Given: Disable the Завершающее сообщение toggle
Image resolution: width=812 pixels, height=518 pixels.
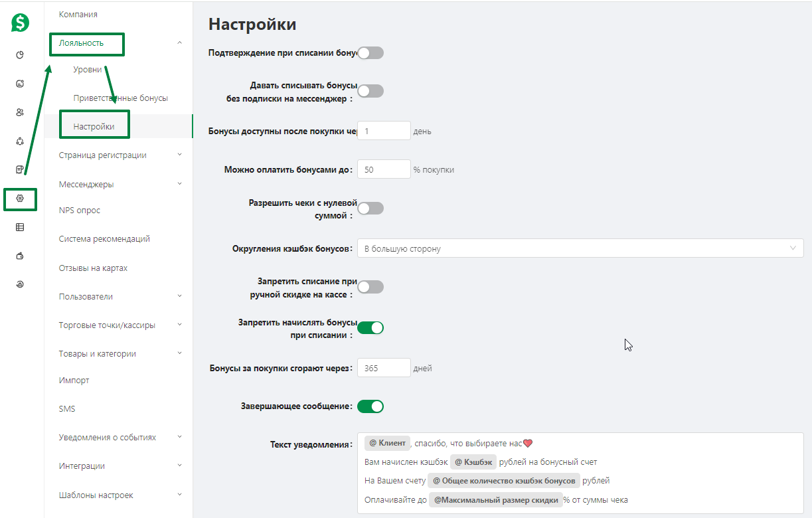Looking at the screenshot, I should 370,406.
